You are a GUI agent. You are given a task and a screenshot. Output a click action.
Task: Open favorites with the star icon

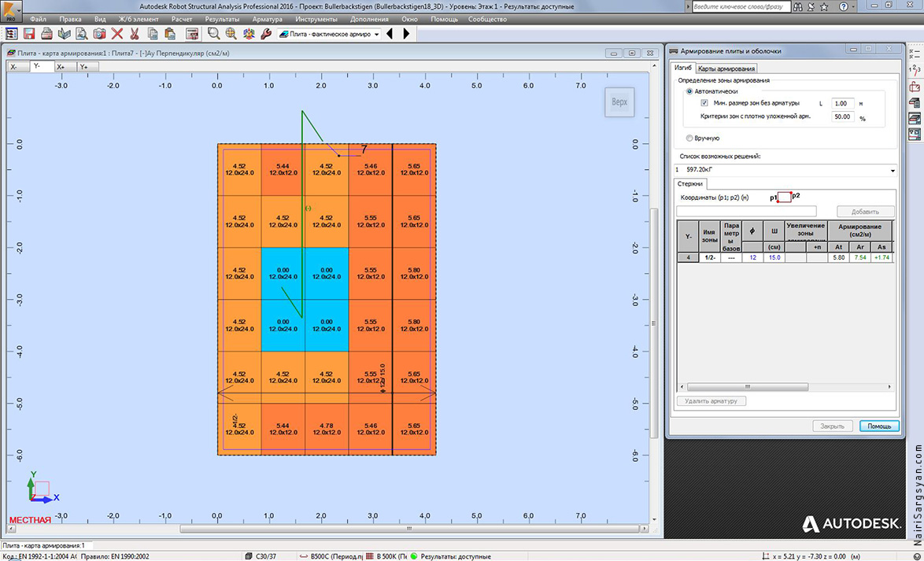click(x=824, y=7)
